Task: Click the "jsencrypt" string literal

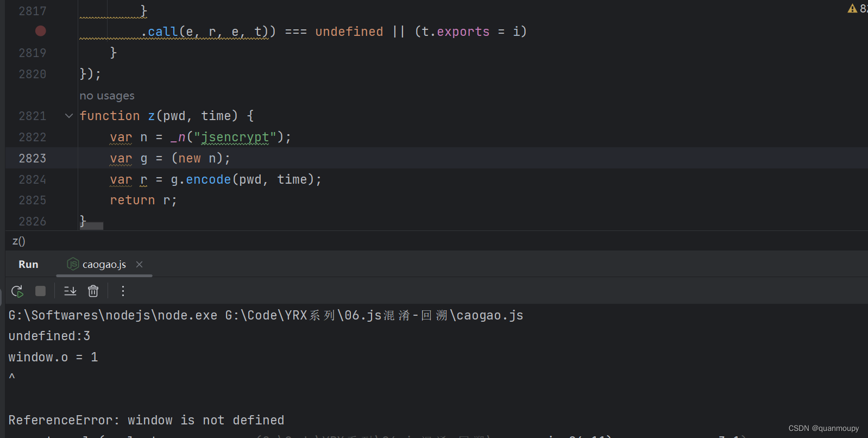Action: (x=235, y=137)
